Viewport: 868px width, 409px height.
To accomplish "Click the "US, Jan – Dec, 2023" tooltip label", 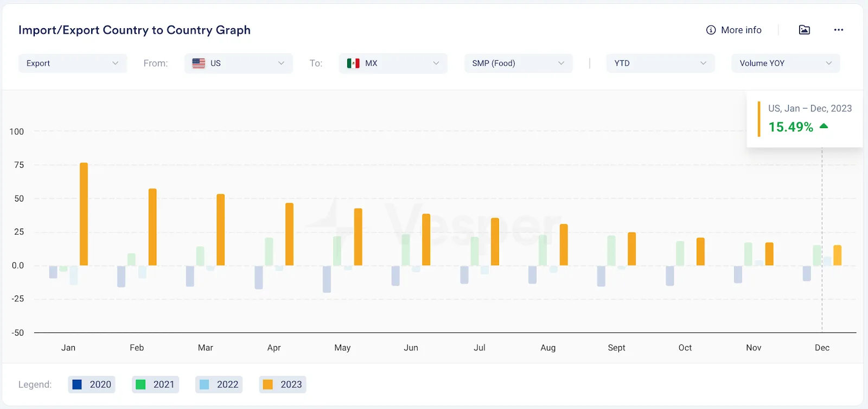I will [x=810, y=109].
